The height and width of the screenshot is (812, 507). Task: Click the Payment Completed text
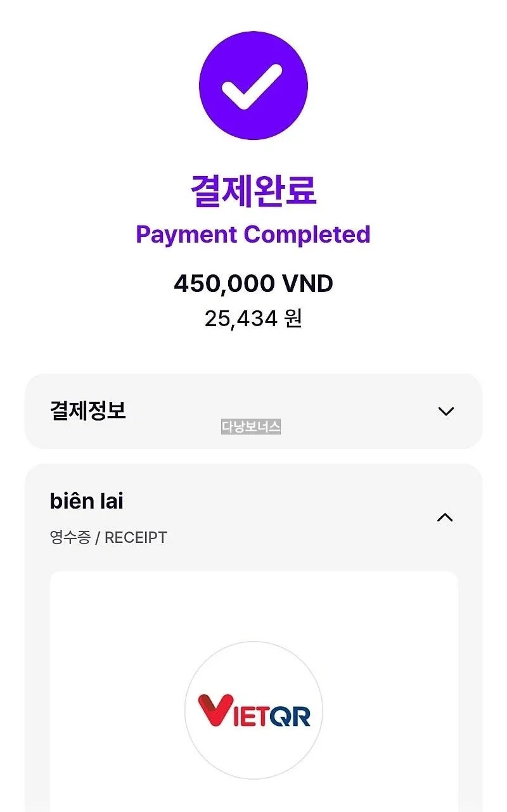point(253,234)
